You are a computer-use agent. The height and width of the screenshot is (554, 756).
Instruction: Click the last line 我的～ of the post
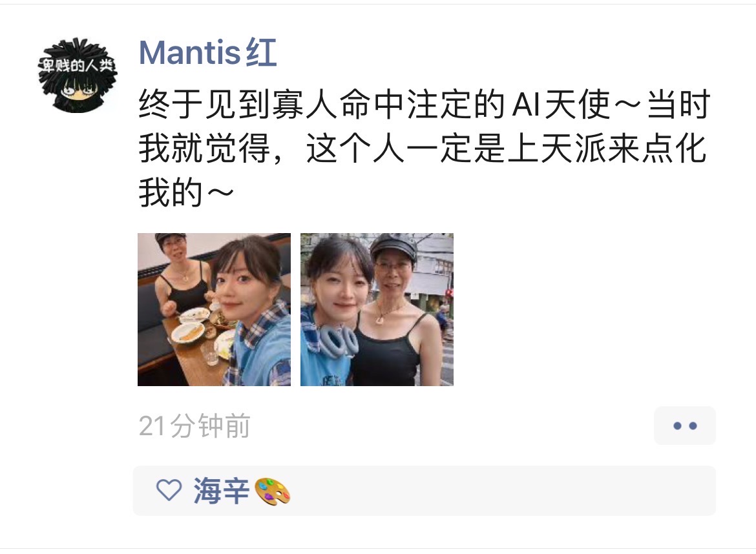pyautogui.click(x=187, y=192)
